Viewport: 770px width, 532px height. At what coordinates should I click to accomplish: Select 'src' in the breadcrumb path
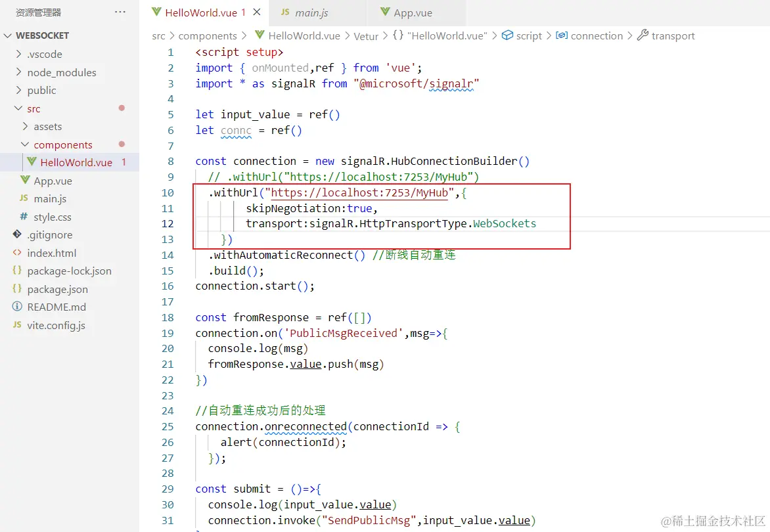158,36
